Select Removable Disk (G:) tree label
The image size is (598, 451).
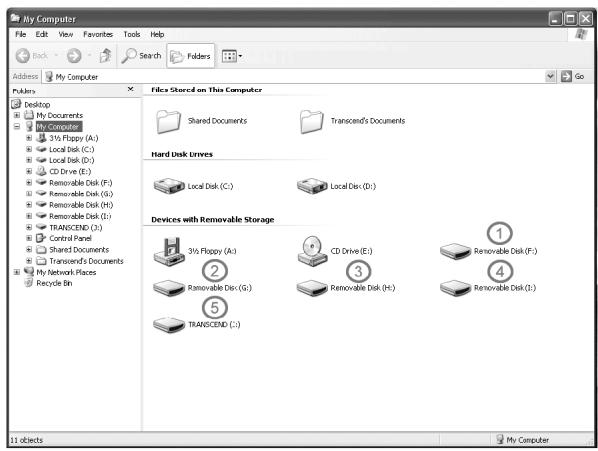pos(81,194)
